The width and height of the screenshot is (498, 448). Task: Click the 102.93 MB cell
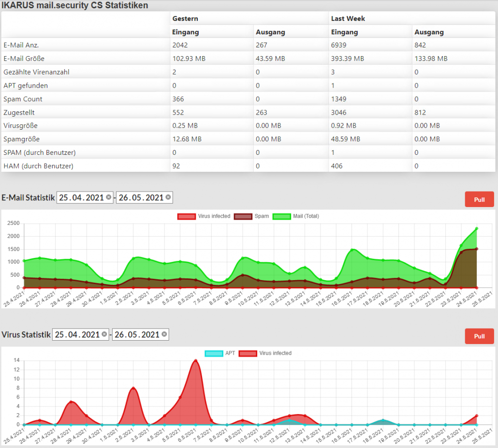tap(189, 59)
